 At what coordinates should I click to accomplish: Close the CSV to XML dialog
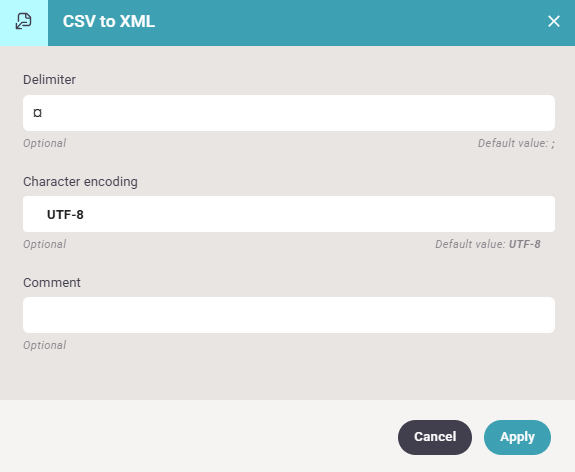pyautogui.click(x=554, y=21)
